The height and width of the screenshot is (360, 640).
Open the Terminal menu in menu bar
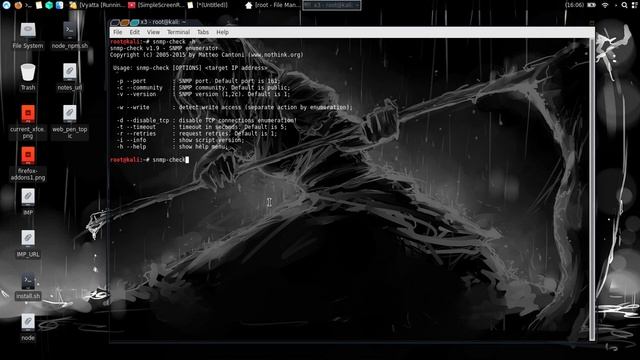(178, 32)
